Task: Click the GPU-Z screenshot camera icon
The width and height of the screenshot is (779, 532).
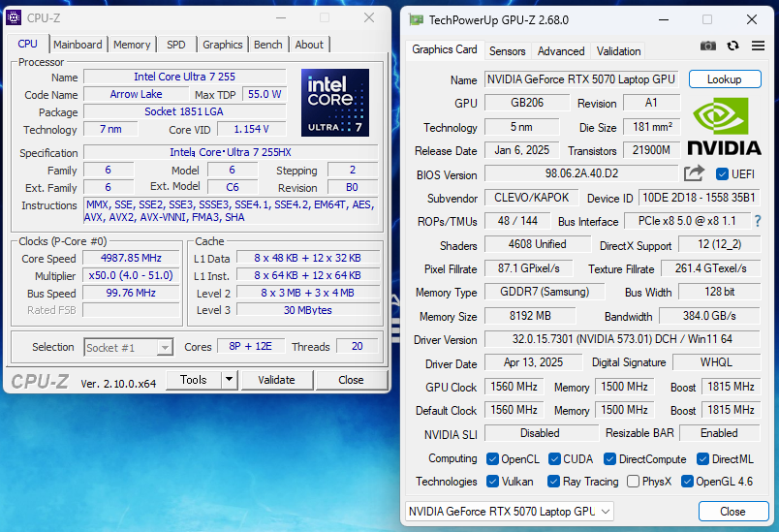Action: (708, 46)
